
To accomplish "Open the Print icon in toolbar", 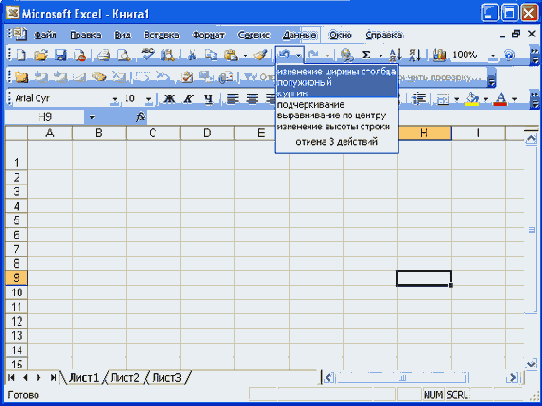I will (103, 55).
